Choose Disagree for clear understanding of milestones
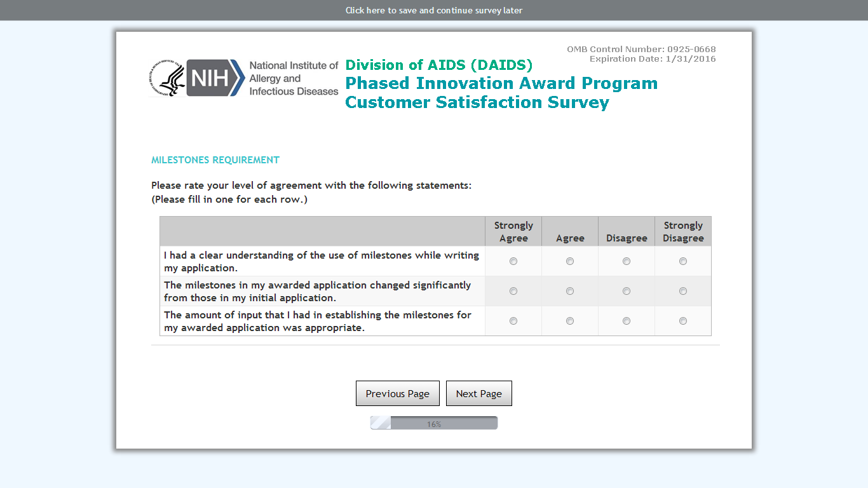Screen dimensions: 868x488 point(627,261)
